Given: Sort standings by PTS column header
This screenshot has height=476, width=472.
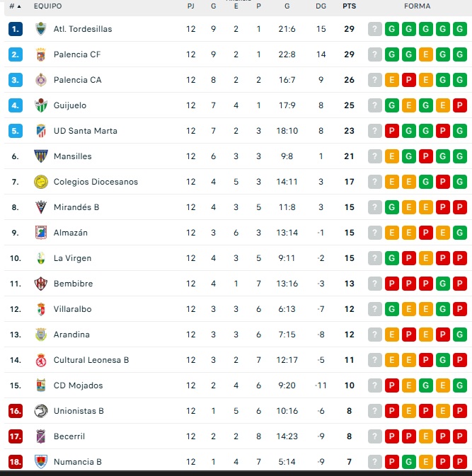Looking at the screenshot, I should (349, 6).
